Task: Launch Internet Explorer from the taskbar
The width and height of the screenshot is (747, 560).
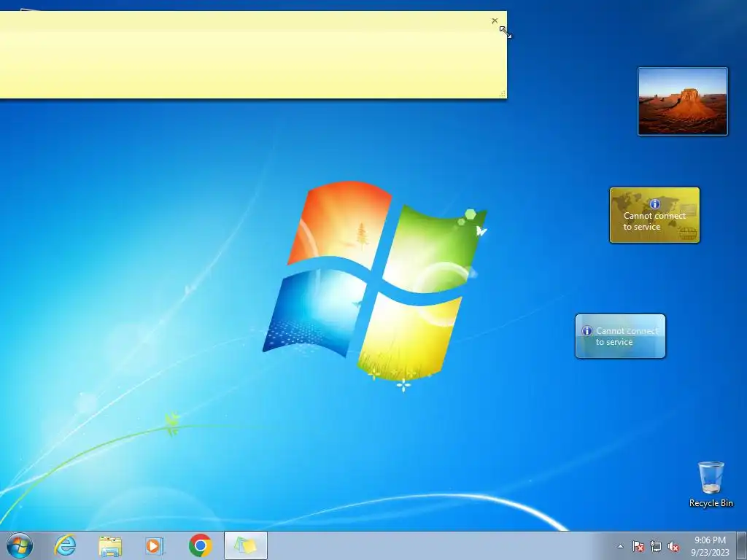Action: (65, 545)
